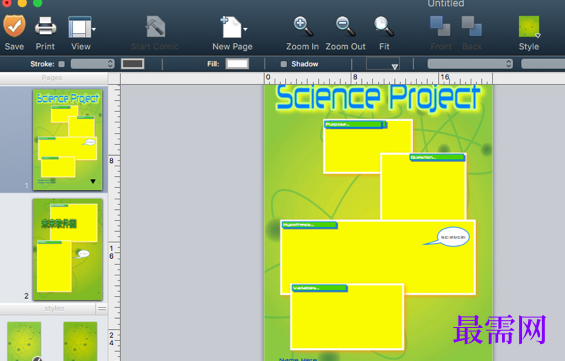
Task: Toggle the styles panel list button
Action: 102,308
